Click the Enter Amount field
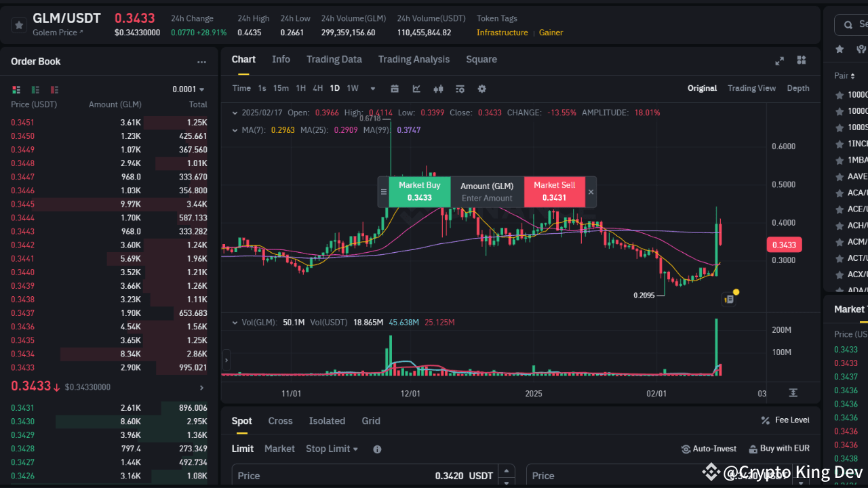The image size is (868, 488). point(488,198)
